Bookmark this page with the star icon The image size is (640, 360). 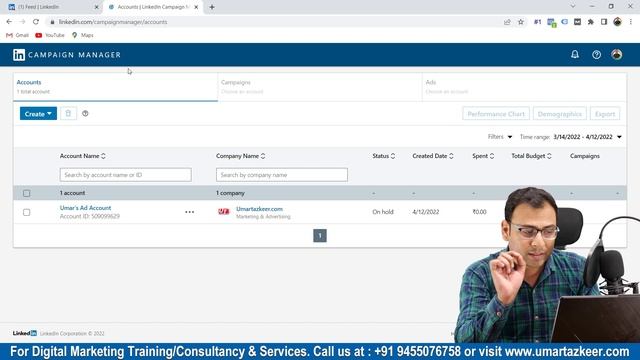[521, 22]
